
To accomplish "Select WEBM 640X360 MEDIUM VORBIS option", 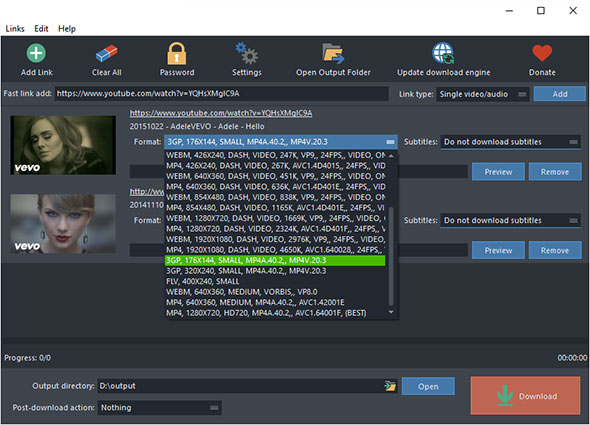I will click(x=275, y=292).
